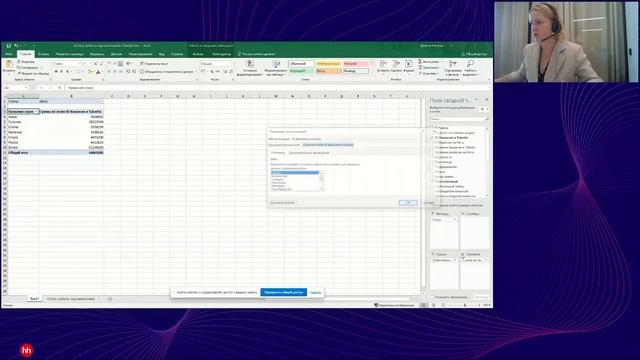Toggle Underline formatting
Image resolution: width=640 pixels, height=360 pixels.
67,71
